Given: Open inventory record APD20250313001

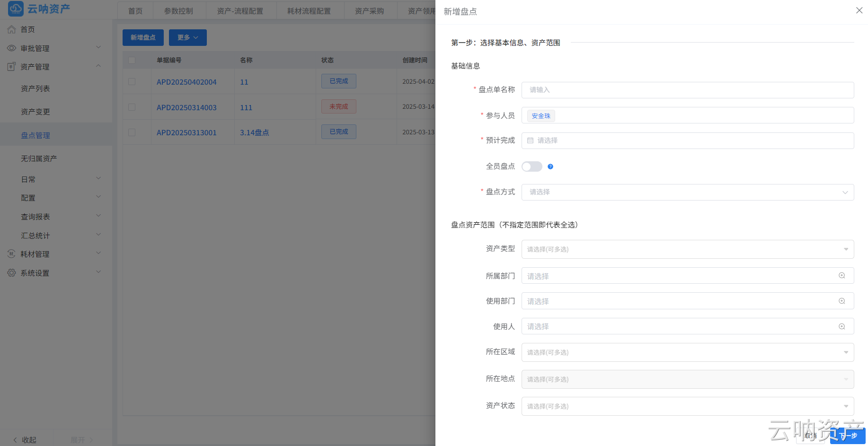Looking at the screenshot, I should point(186,132).
